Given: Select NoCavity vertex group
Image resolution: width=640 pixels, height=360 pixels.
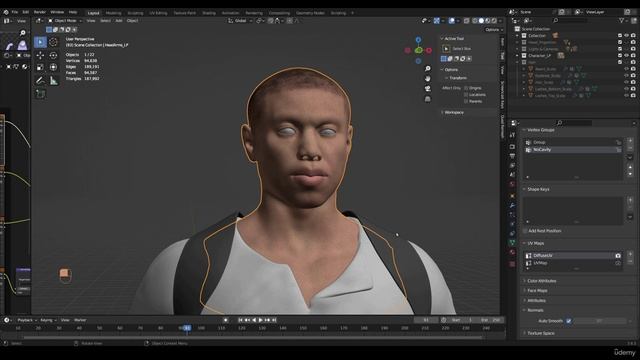Looking at the screenshot, I should point(573,150).
